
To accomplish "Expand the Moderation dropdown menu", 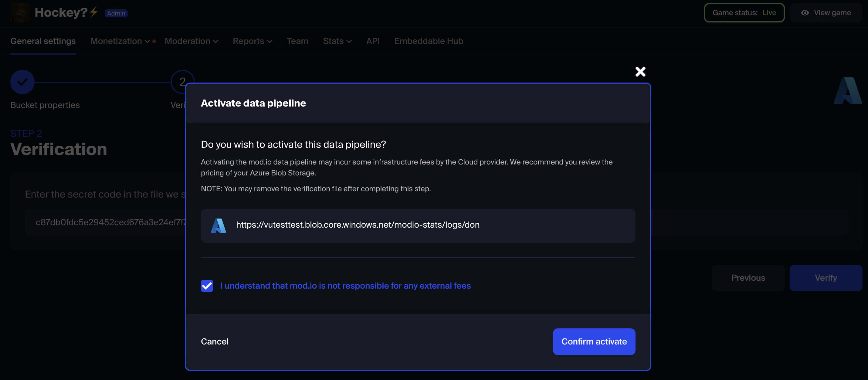I will 191,41.
